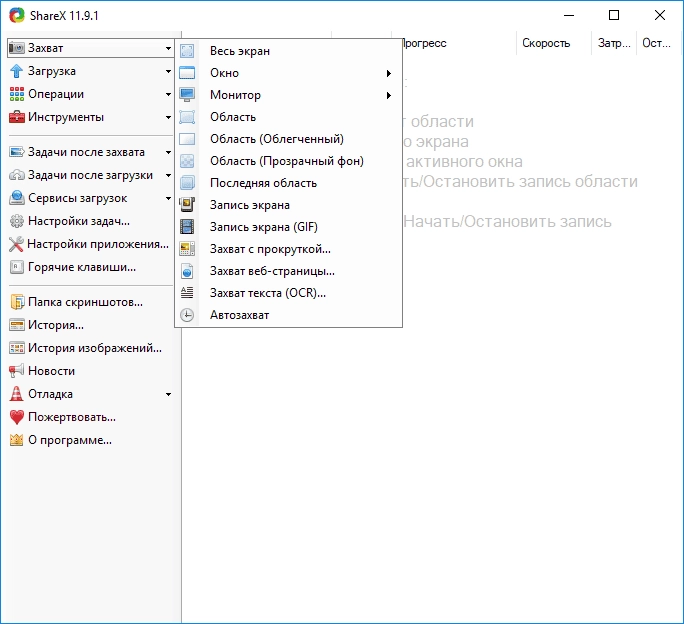
Task: Click the thumbnails icon of История изображений
Action: (17, 348)
